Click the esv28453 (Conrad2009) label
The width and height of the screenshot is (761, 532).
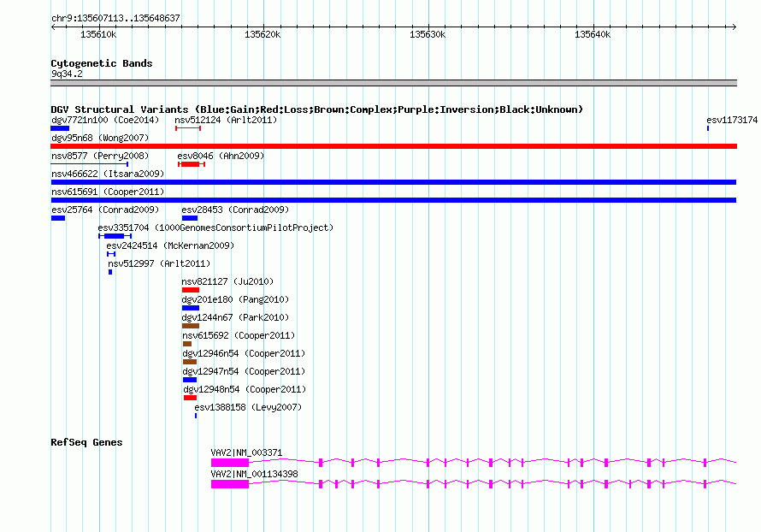tap(235, 210)
